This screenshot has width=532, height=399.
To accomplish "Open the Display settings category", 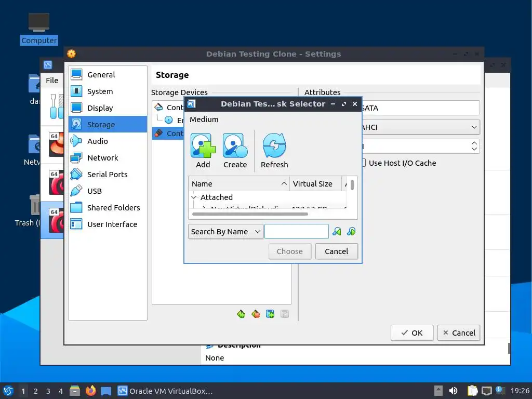I will [108, 108].
